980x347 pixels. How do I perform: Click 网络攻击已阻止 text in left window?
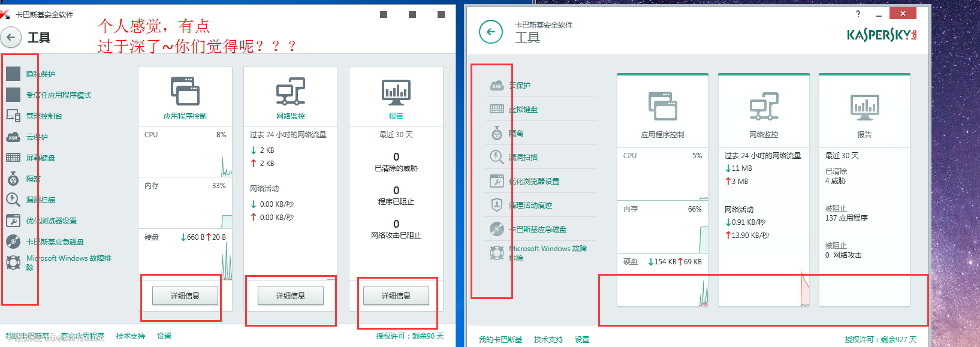coord(396,236)
